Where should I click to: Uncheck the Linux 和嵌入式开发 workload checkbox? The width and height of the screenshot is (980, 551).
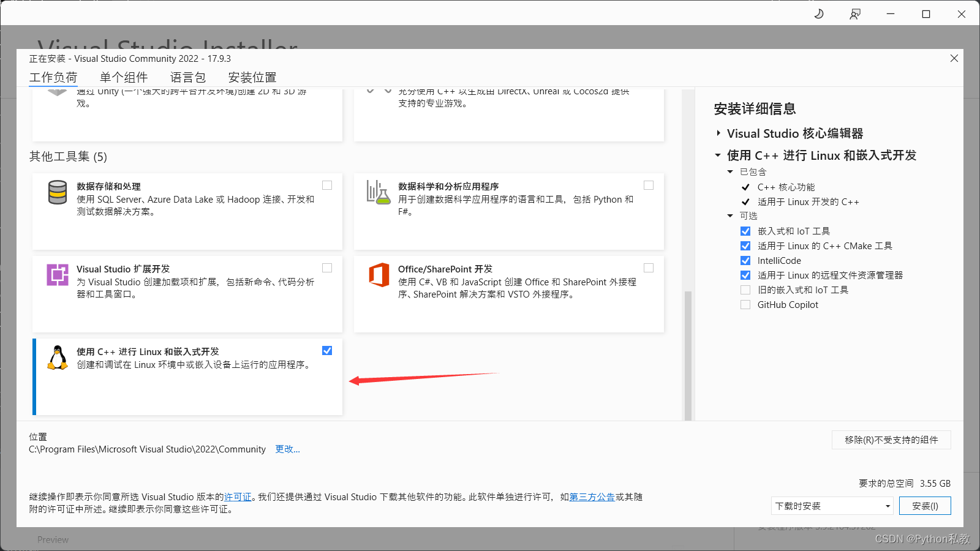[327, 350]
